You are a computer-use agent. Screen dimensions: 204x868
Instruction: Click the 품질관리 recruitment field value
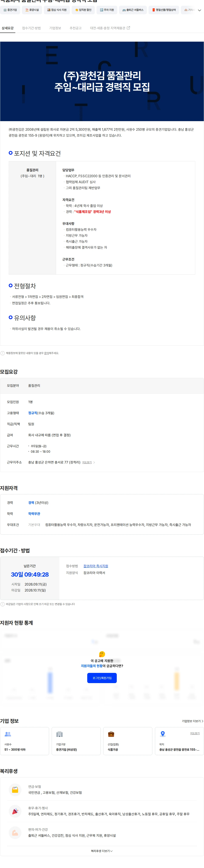[x=34, y=386]
